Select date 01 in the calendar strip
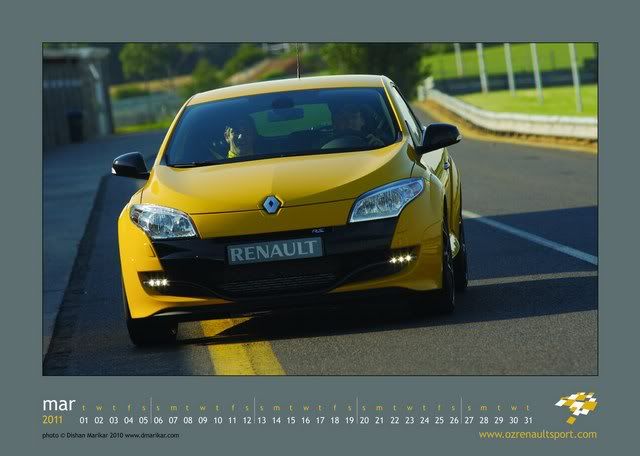Viewport: 640px width, 456px height. [x=84, y=421]
